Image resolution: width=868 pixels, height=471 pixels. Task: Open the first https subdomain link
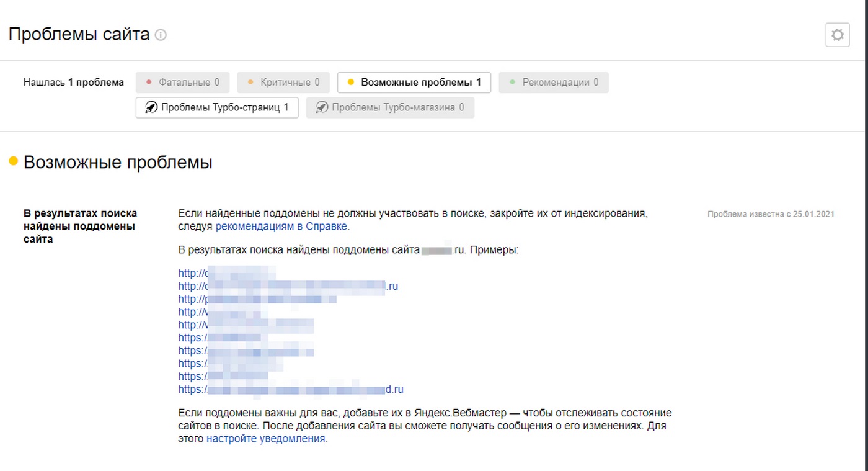point(219,338)
